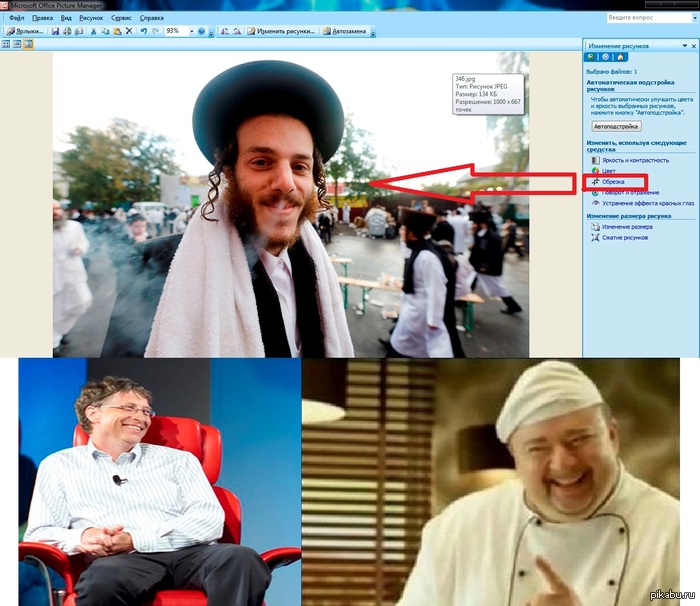
Task: Open the Сжатие рисунков link
Action: [625, 238]
